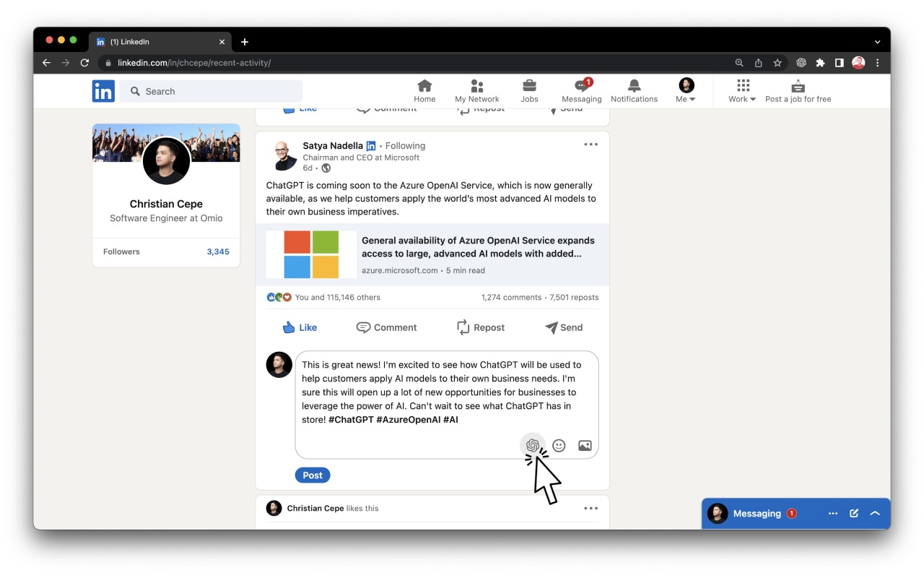Add an image to the comment
924x578 pixels.
click(x=585, y=446)
